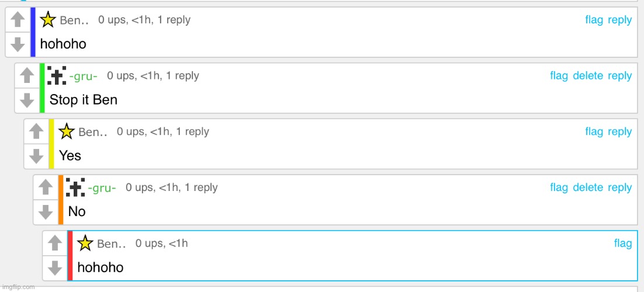Downvote the "Stop it Ben" comment
Viewport: 644px width, 292px height.
click(x=27, y=100)
